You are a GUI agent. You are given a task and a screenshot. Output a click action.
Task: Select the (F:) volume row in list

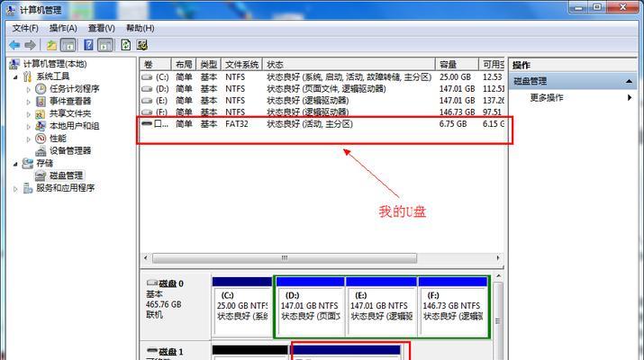click(322, 112)
